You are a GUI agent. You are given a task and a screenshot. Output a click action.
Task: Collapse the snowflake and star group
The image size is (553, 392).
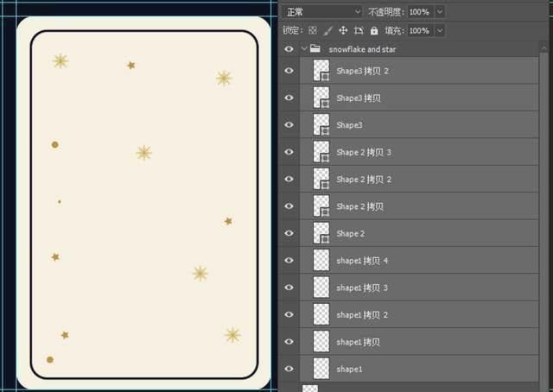click(x=304, y=48)
